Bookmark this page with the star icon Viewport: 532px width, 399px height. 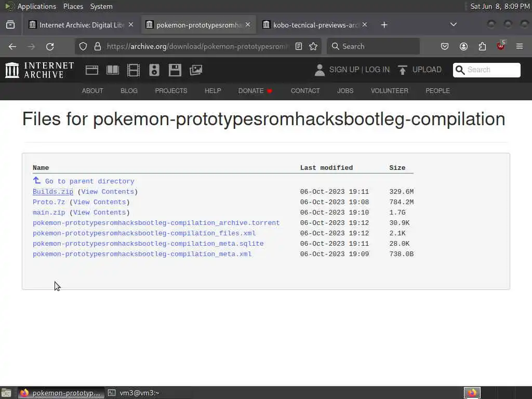[x=313, y=46]
